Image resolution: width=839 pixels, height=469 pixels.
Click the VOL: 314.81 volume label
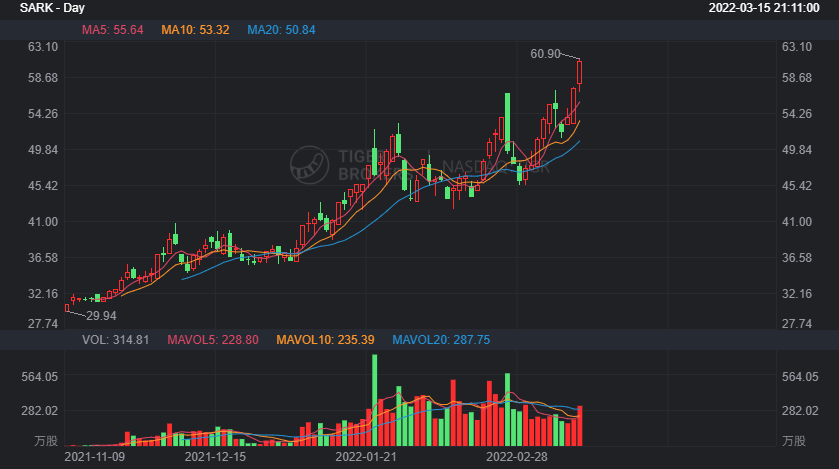(x=116, y=340)
